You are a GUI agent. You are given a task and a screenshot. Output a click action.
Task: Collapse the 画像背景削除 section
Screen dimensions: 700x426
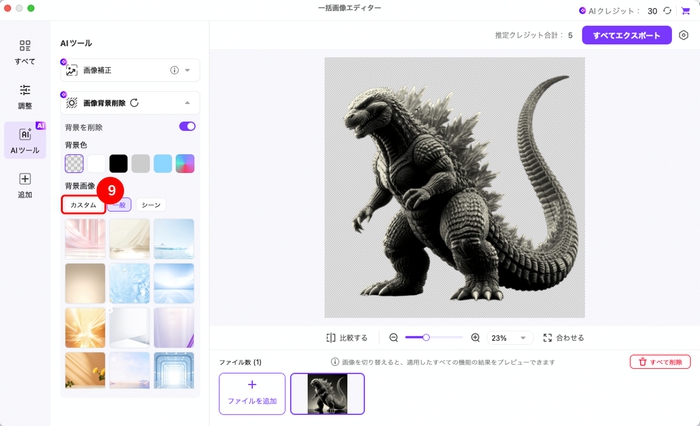tap(188, 103)
